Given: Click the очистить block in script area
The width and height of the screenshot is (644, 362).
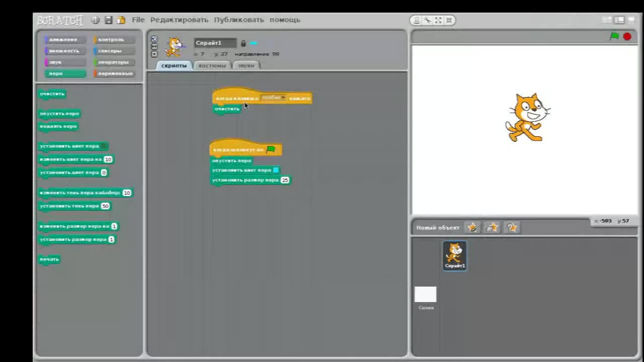Looking at the screenshot, I should point(227,109).
